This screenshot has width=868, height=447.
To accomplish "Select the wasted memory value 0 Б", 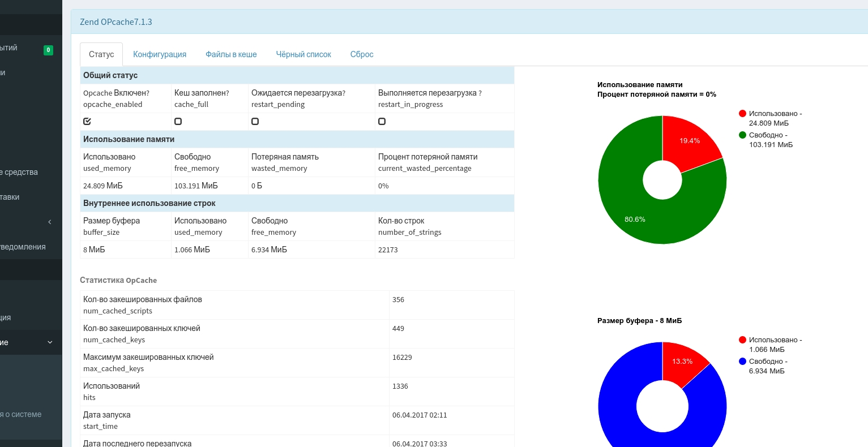I will [x=256, y=186].
